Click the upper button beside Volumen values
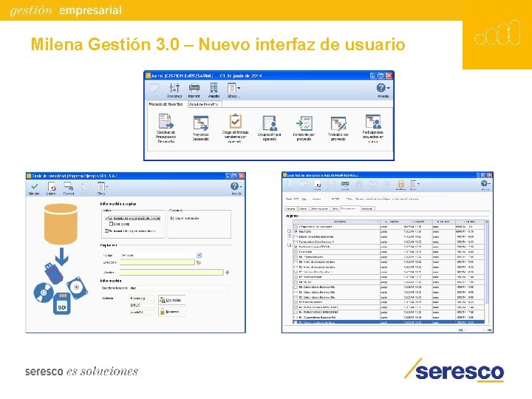 [x=172, y=300]
